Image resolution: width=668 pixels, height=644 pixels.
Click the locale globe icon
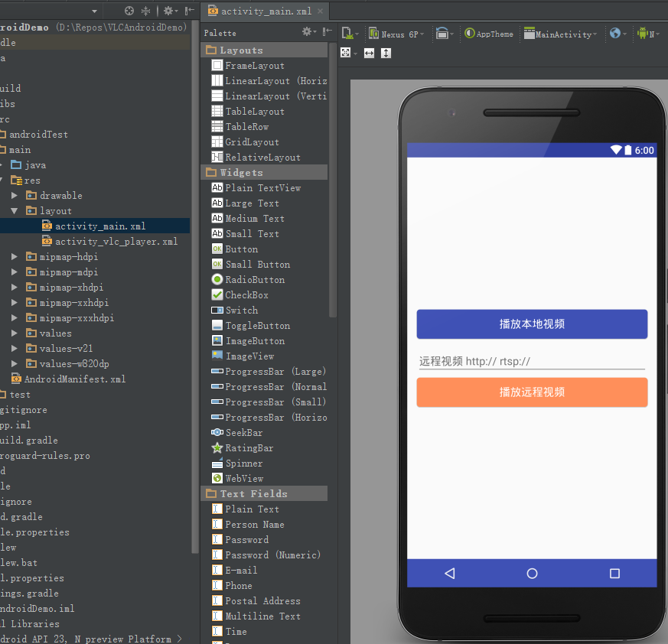tap(616, 34)
